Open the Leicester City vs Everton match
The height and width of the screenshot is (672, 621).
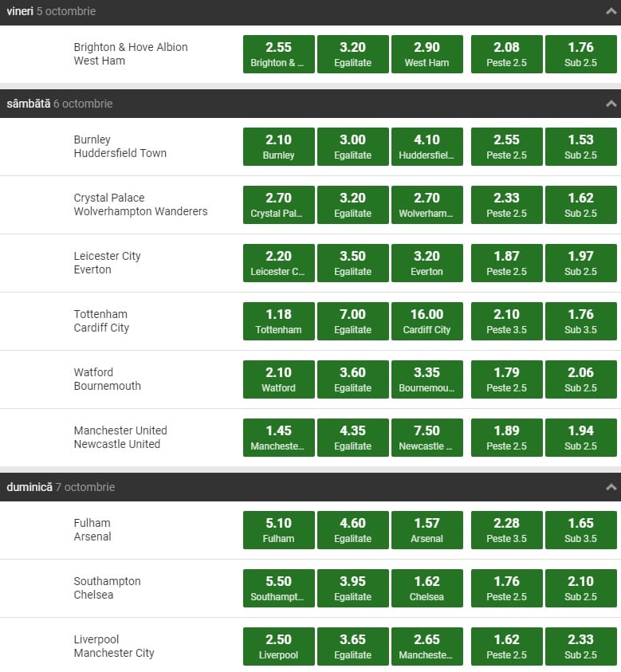click(x=107, y=263)
